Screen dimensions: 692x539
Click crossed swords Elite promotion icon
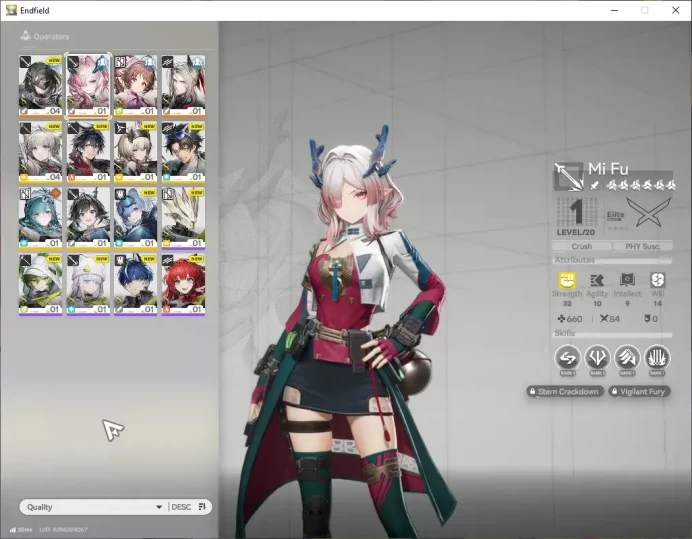click(649, 212)
